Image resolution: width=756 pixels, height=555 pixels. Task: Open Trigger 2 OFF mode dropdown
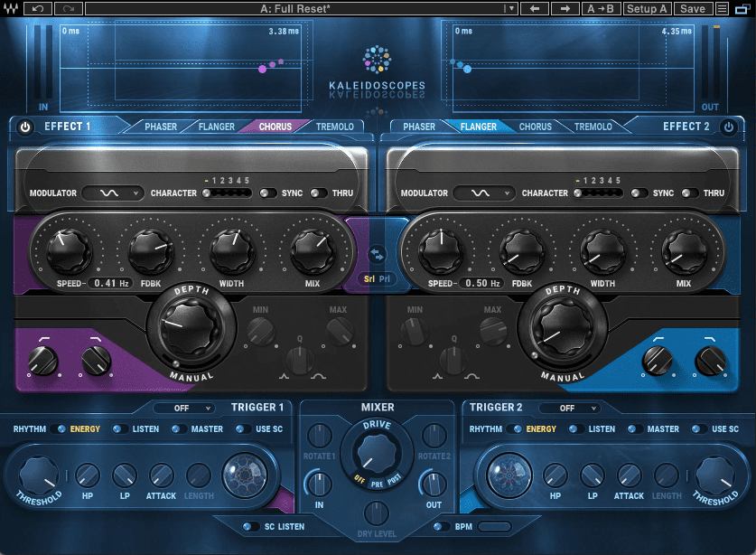coord(570,408)
